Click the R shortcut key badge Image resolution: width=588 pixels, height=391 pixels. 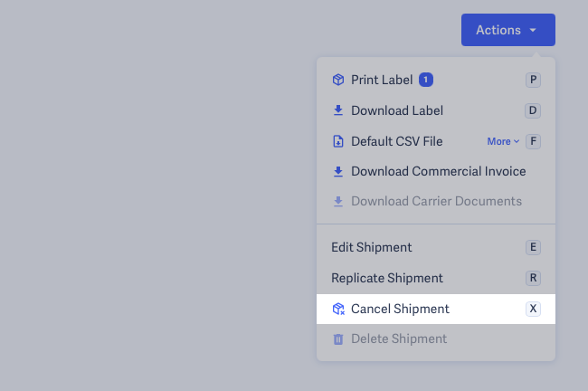coord(533,278)
